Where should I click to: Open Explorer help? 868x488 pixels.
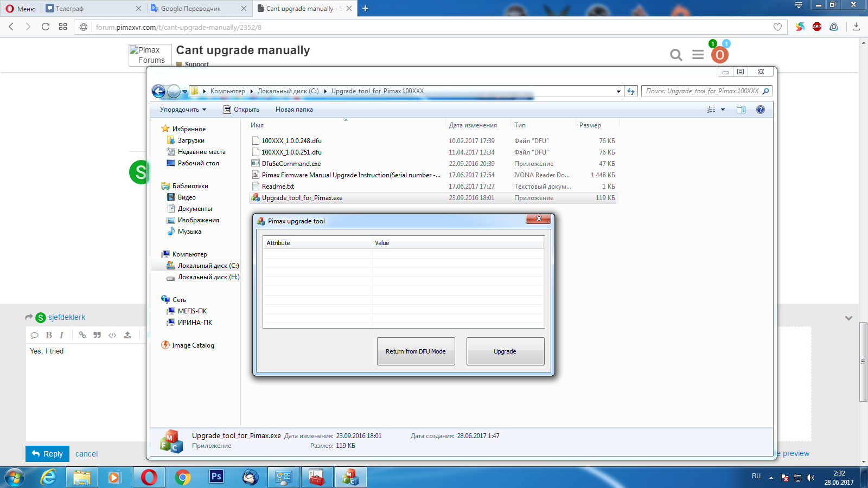click(x=761, y=110)
